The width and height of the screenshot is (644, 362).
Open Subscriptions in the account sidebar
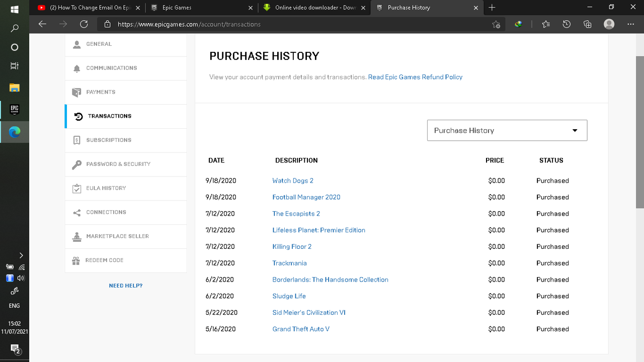click(x=126, y=140)
